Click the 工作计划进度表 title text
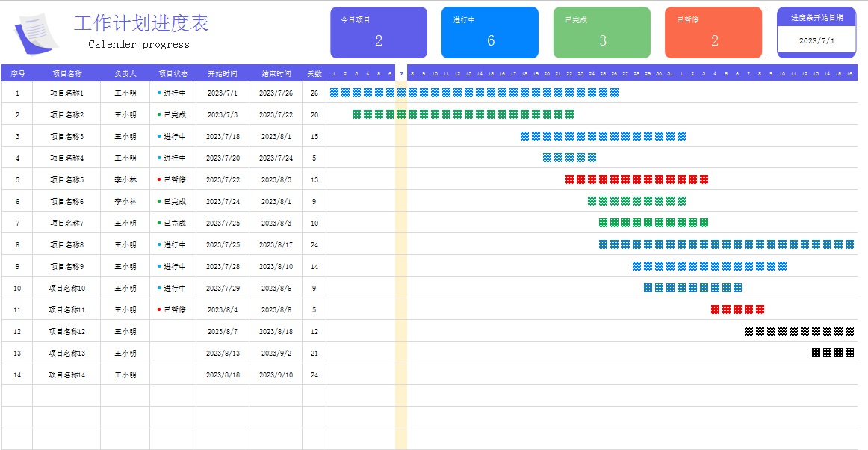The width and height of the screenshot is (868, 450). (141, 23)
